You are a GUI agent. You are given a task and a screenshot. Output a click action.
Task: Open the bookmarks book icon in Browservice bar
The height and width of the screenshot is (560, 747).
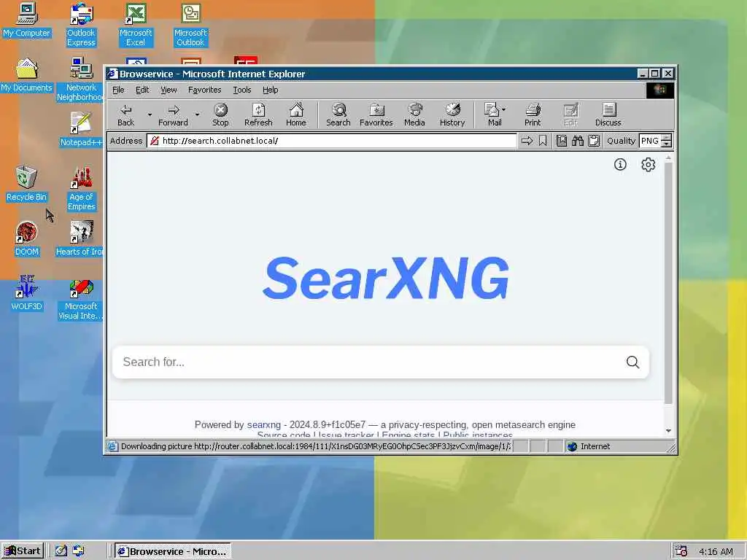[562, 141]
